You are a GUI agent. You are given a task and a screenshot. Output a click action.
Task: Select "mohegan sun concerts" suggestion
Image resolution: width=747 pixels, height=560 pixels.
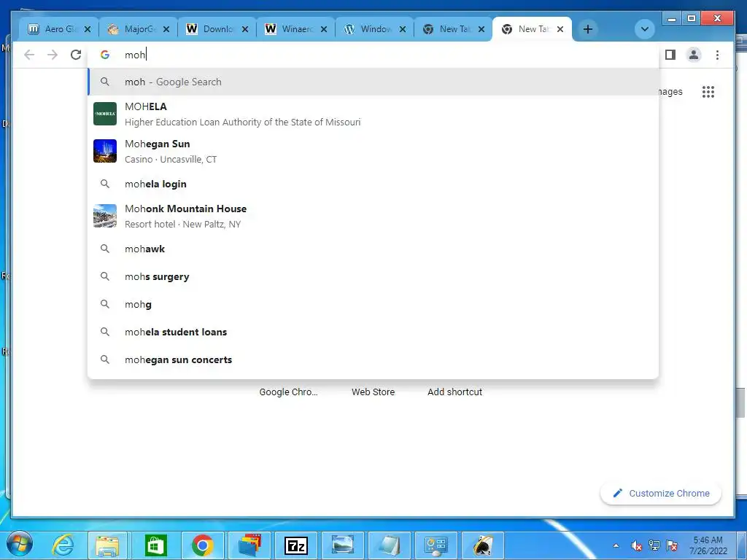(373, 359)
